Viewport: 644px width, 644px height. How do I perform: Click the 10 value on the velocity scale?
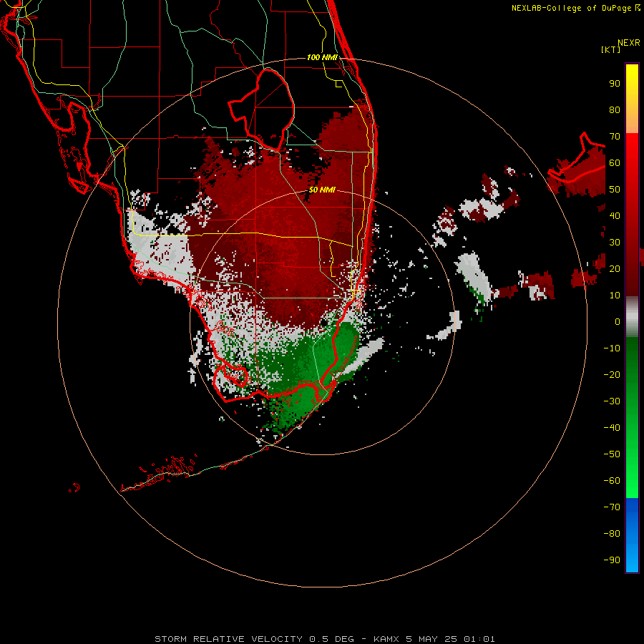(615, 296)
